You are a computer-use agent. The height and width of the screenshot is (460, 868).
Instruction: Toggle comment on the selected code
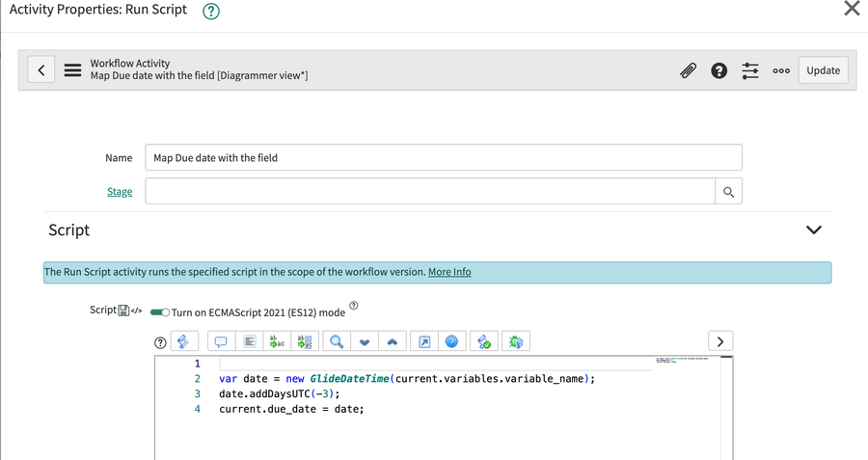point(222,341)
